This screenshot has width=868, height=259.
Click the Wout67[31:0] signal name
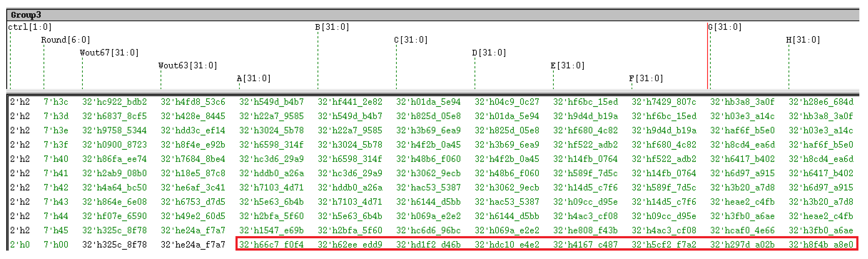click(x=109, y=53)
